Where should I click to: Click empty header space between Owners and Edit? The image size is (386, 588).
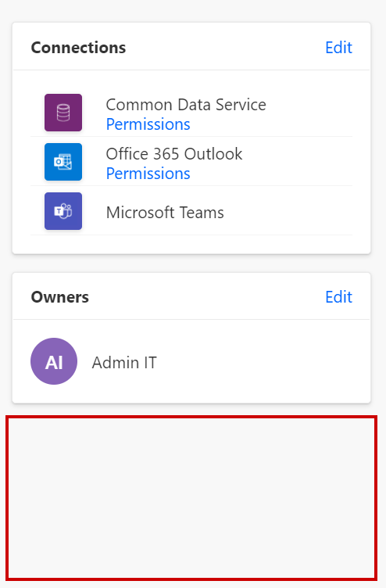click(206, 297)
